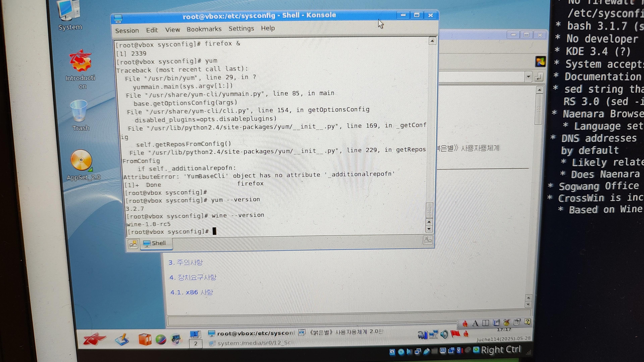The height and width of the screenshot is (362, 644).
Task: Click the terminal prompt line with cursor
Action: click(172, 232)
